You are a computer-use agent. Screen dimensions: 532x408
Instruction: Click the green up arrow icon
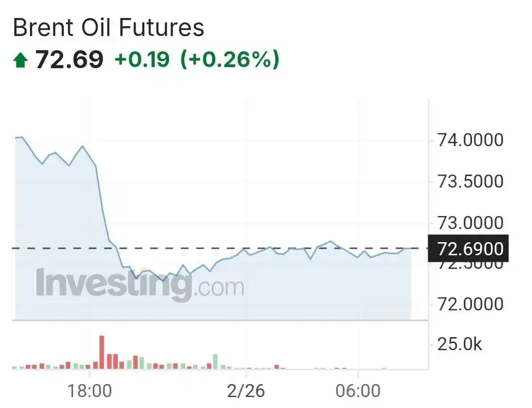point(20,60)
